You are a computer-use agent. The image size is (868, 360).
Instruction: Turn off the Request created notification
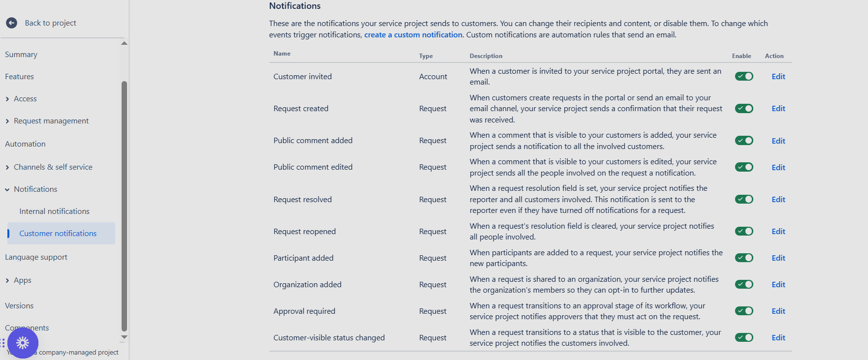(743, 108)
